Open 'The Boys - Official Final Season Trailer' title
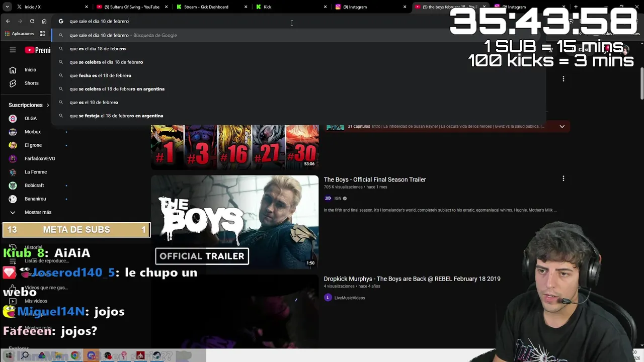644x362 pixels. [375, 179]
